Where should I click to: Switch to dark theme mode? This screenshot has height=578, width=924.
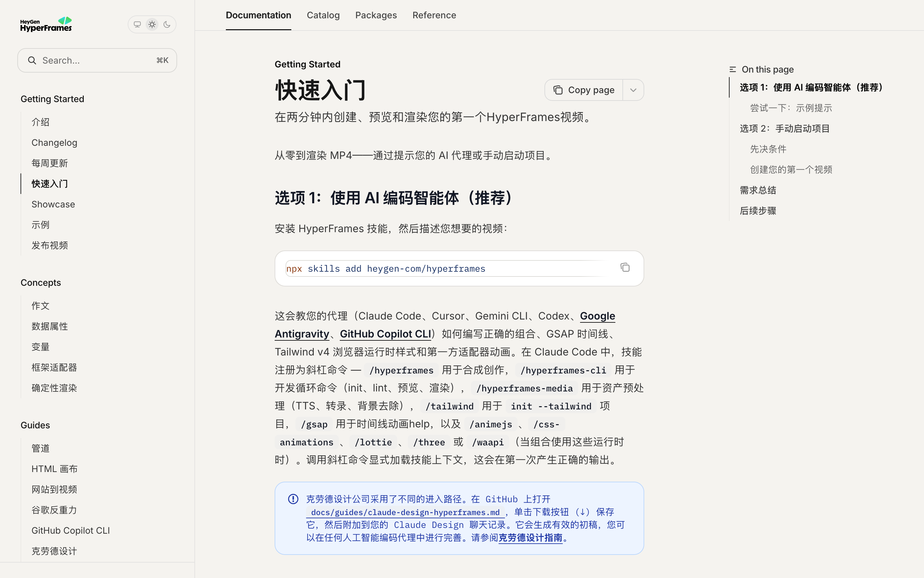point(167,24)
